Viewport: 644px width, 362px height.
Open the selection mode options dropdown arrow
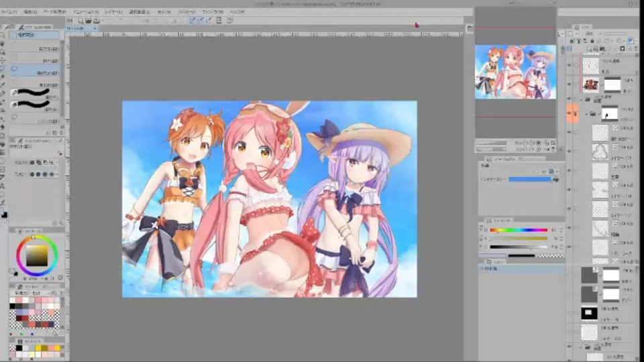click(57, 162)
